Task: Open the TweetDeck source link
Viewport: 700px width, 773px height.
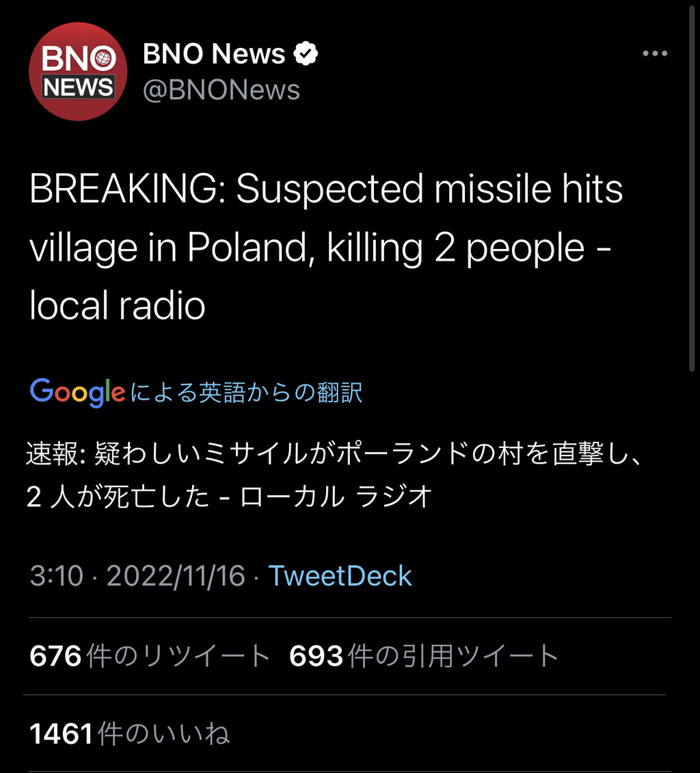Action: click(340, 576)
